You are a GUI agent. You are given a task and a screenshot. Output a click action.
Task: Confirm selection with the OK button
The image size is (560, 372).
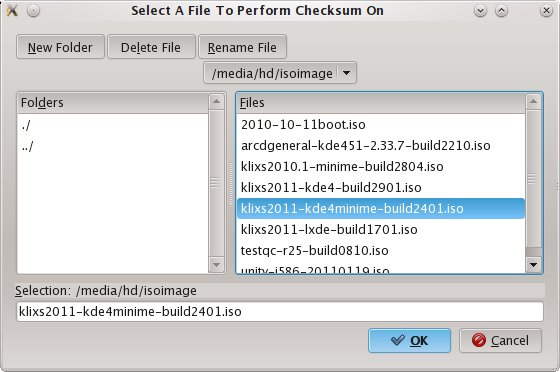tap(409, 341)
